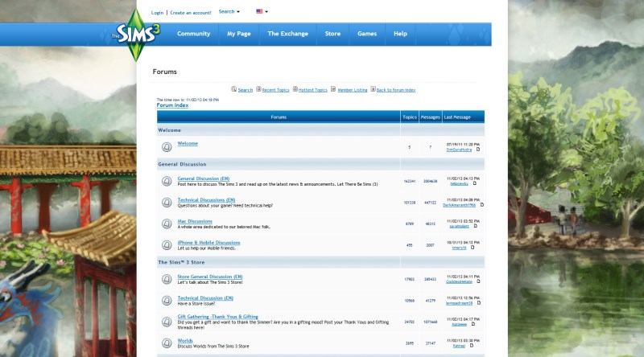Open The Exchange menu
Viewport: 644px width, 357px height.
point(287,34)
